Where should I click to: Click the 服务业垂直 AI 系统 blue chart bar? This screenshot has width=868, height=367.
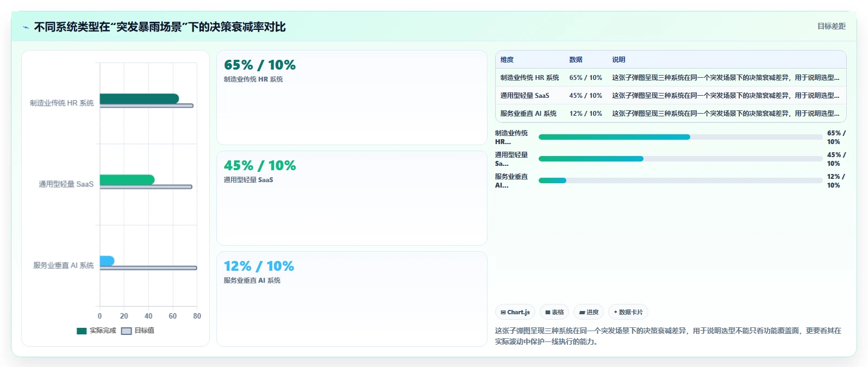click(x=107, y=261)
